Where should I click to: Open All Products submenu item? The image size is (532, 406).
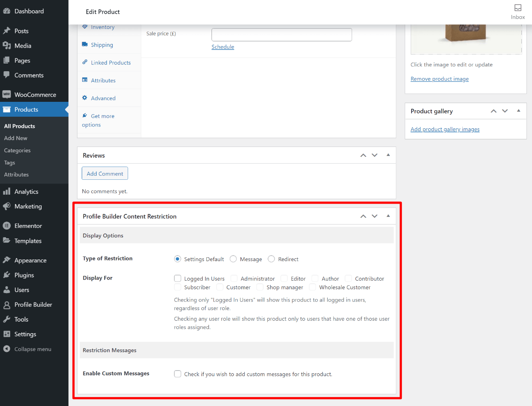pos(20,126)
